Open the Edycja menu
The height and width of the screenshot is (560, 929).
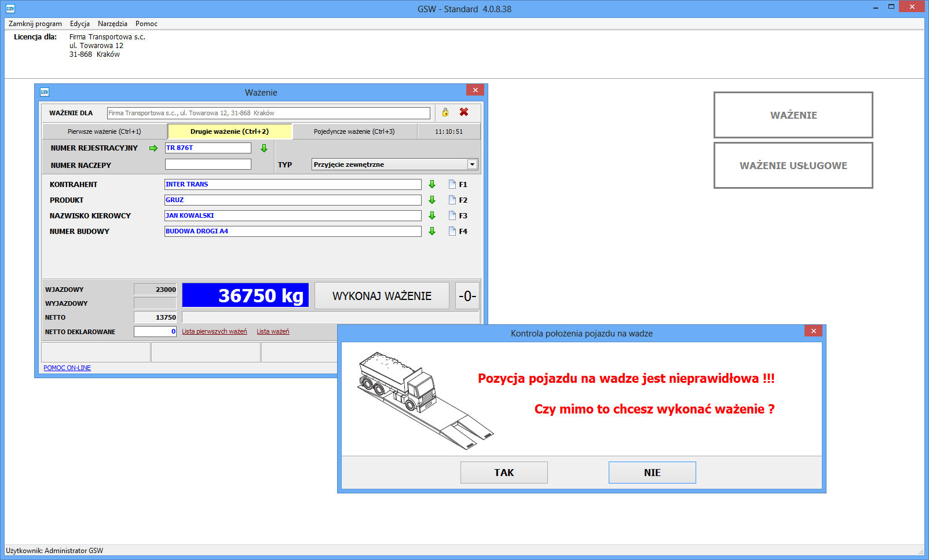point(80,24)
